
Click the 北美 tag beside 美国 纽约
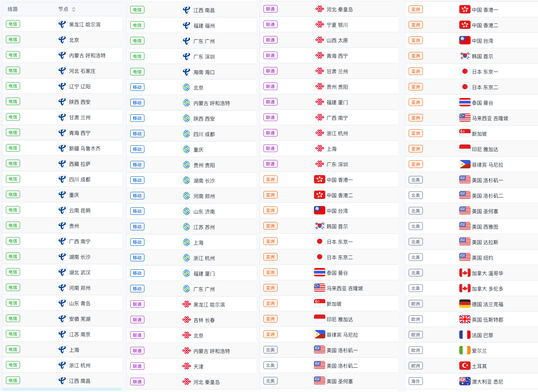416,257
